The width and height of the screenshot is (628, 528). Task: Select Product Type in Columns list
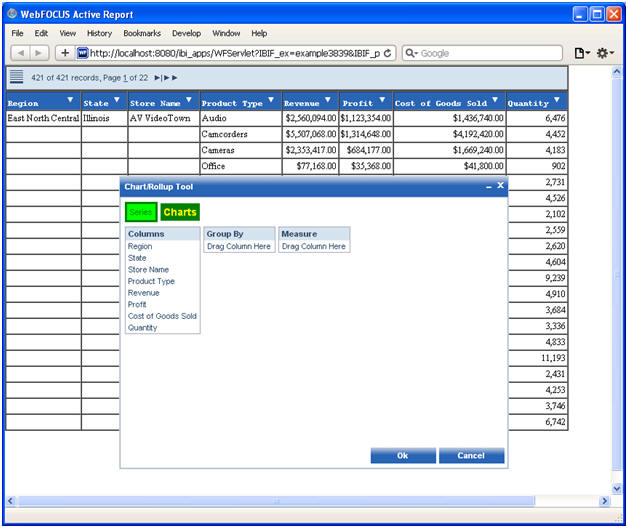click(x=151, y=281)
